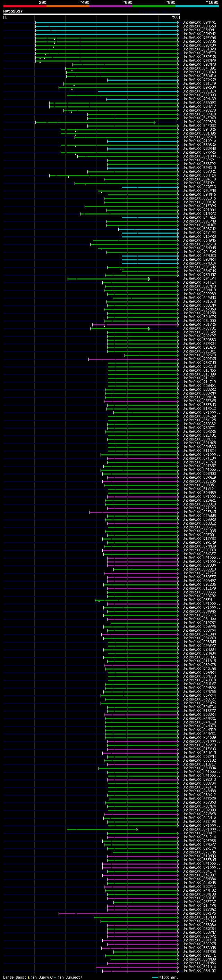Choose the UniRef100_A7R828 hit name

coord(199,122)
